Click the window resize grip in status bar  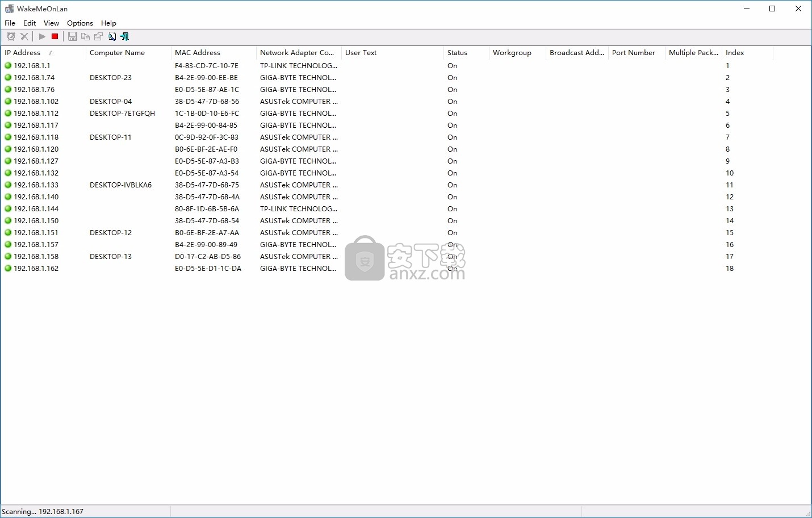807,513
